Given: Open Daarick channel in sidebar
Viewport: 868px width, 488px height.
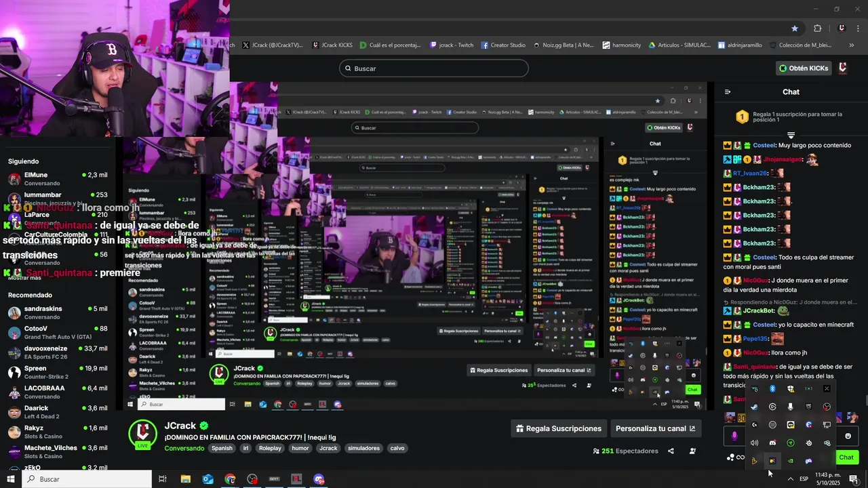Looking at the screenshot, I should click(x=58, y=412).
